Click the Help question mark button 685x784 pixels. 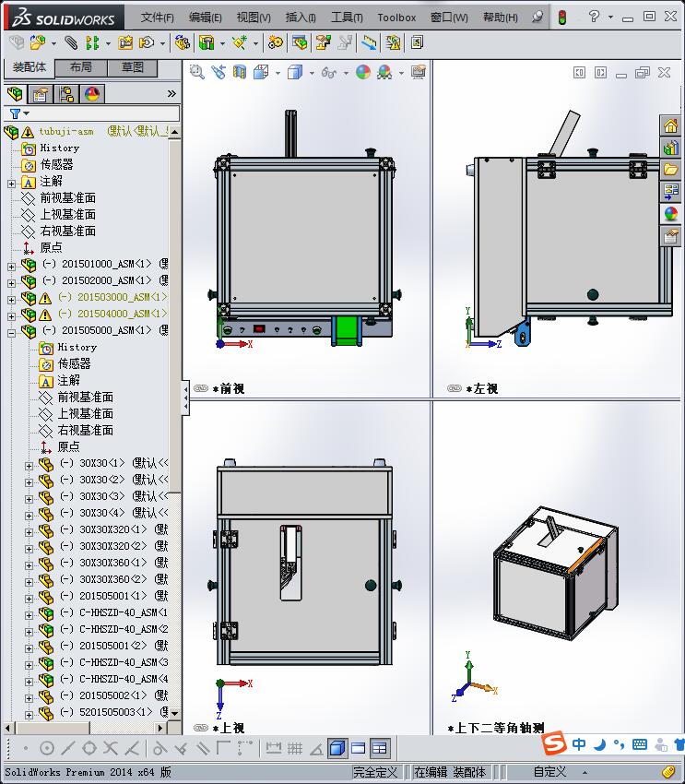pyautogui.click(x=594, y=17)
